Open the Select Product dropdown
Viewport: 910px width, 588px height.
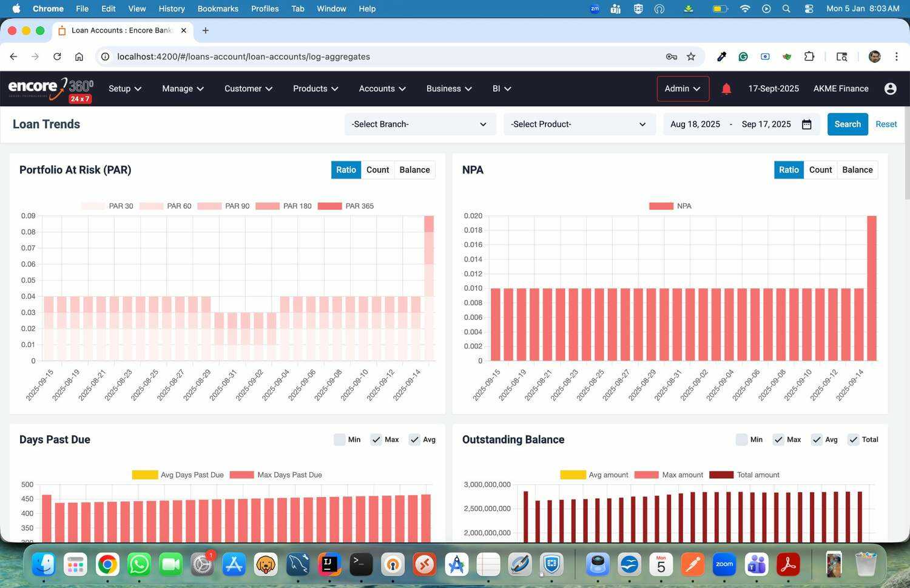(579, 124)
